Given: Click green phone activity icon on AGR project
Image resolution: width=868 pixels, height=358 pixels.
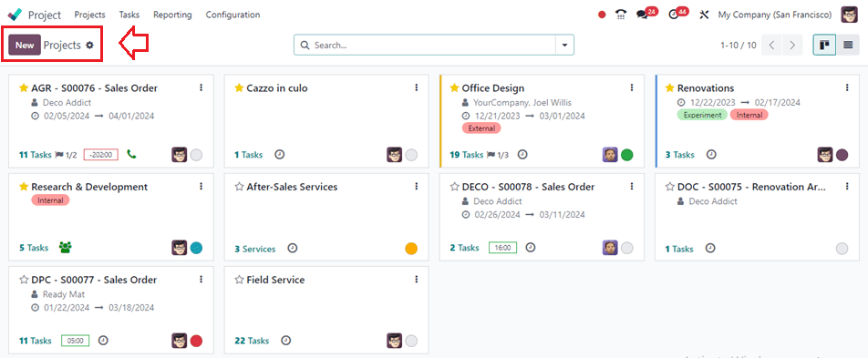Looking at the screenshot, I should [x=131, y=154].
